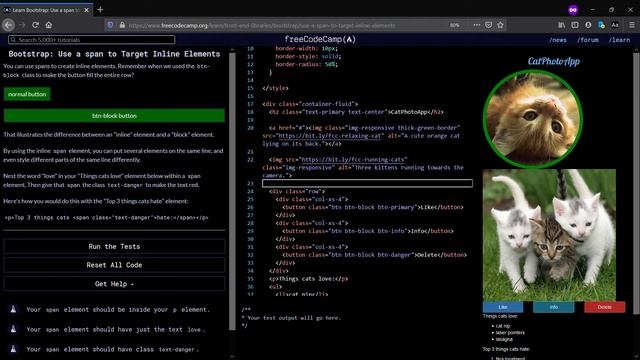Viewport: 640px width, 360px height.
Task: Click the 80% zoom level indicator
Action: click(454, 25)
